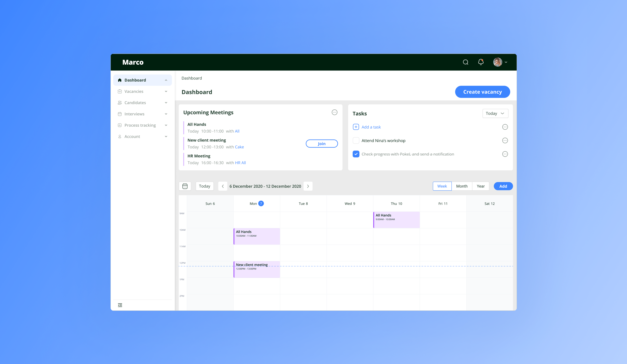
Task: Click the Vacancies sidebar icon
Action: (120, 91)
